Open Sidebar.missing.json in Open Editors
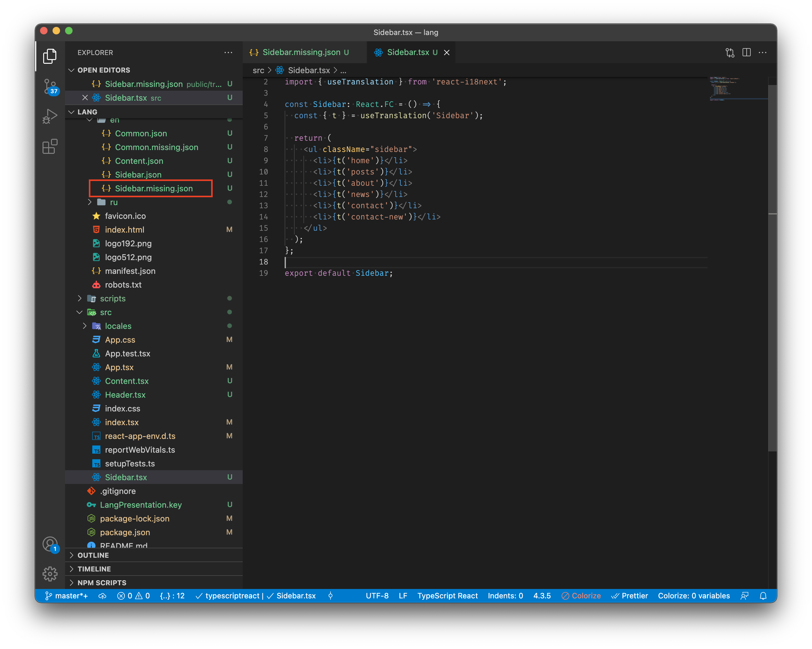The width and height of the screenshot is (812, 649). coord(154,84)
